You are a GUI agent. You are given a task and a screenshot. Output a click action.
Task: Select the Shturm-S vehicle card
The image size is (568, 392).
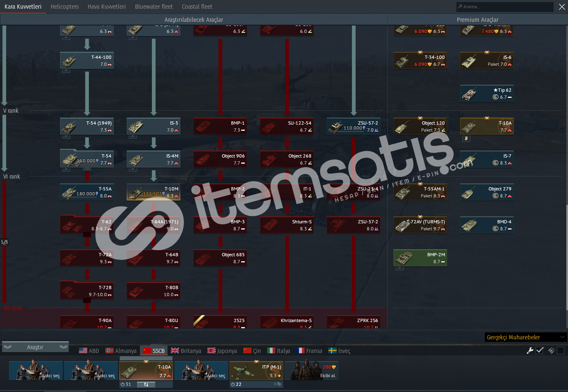pyautogui.click(x=287, y=225)
